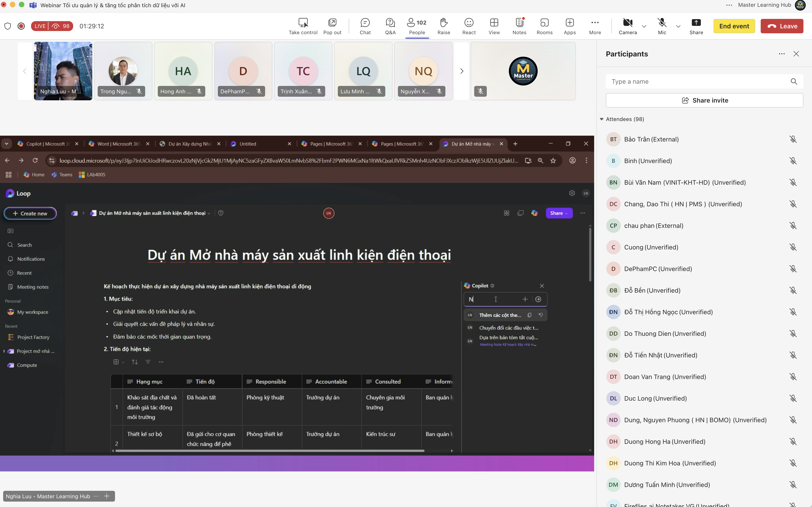The image size is (812, 507).
Task: Toggle the People panel
Action: (417, 26)
